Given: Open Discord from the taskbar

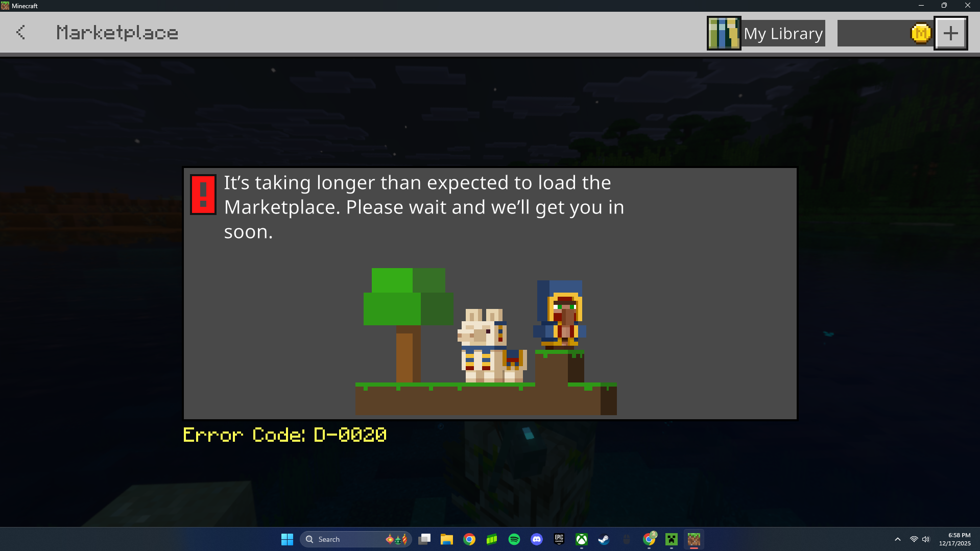Looking at the screenshot, I should (537, 539).
